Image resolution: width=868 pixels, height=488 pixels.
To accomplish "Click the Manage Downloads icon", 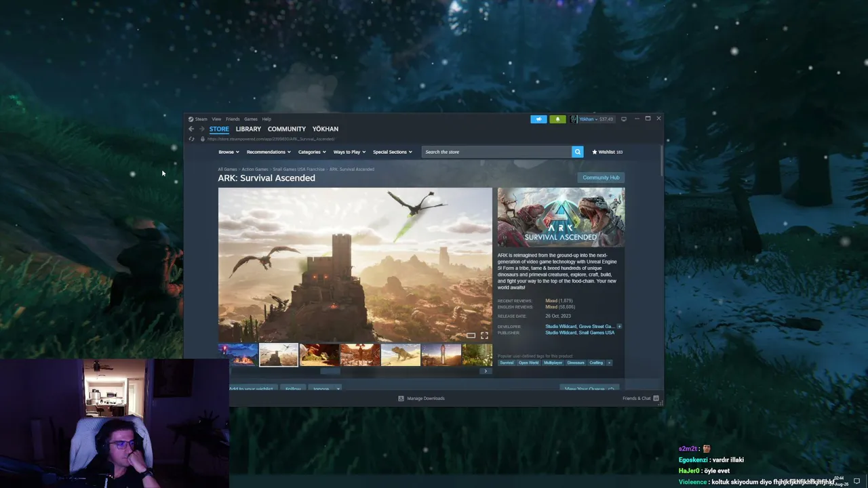I will pyautogui.click(x=401, y=399).
